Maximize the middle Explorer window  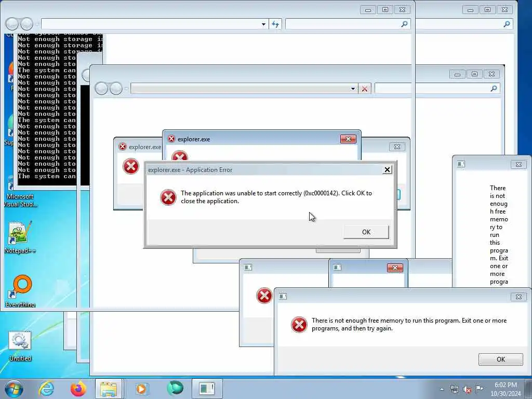[x=474, y=74]
